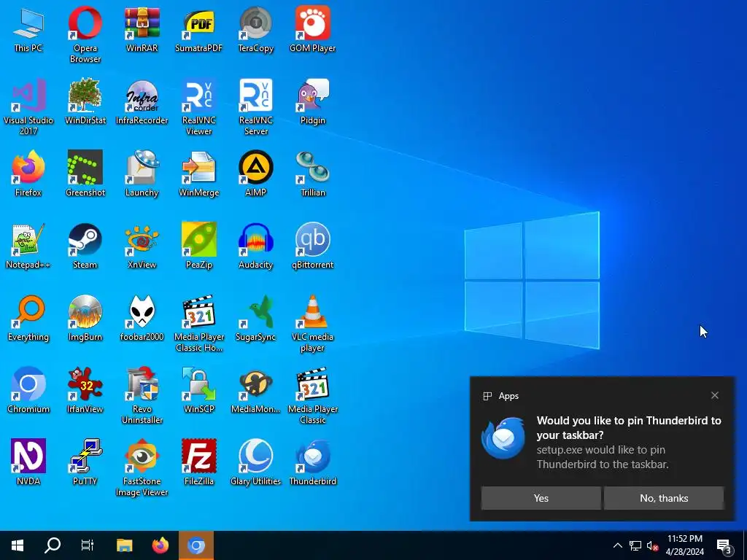Click Yes to pin Thunderbird
This screenshot has width=747, height=560.
(x=541, y=498)
